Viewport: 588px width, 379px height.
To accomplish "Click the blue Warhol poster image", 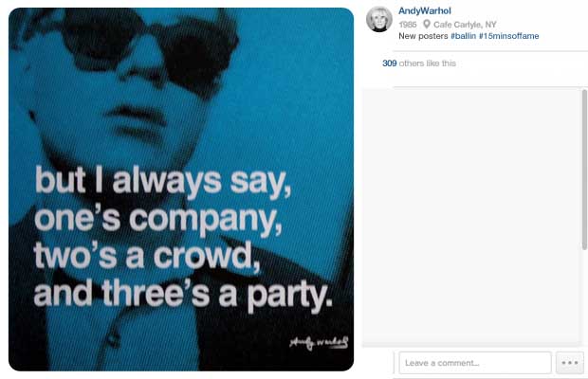I will [x=181, y=189].
